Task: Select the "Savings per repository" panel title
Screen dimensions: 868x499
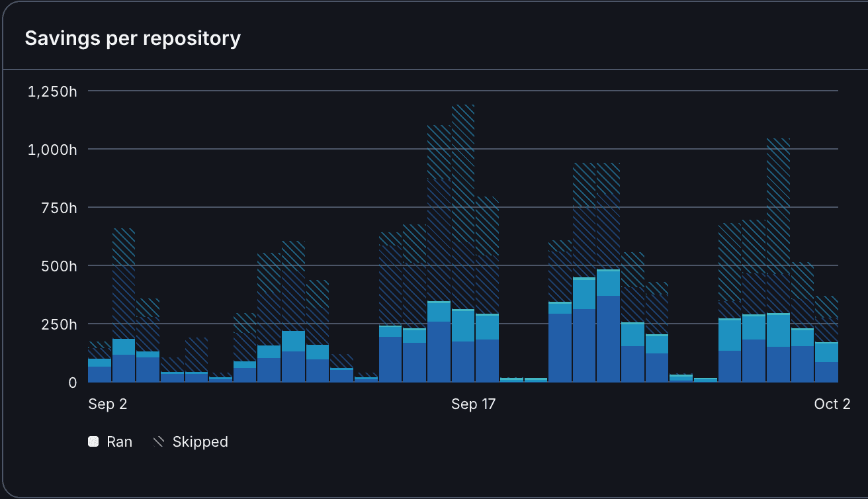Action: 133,38
